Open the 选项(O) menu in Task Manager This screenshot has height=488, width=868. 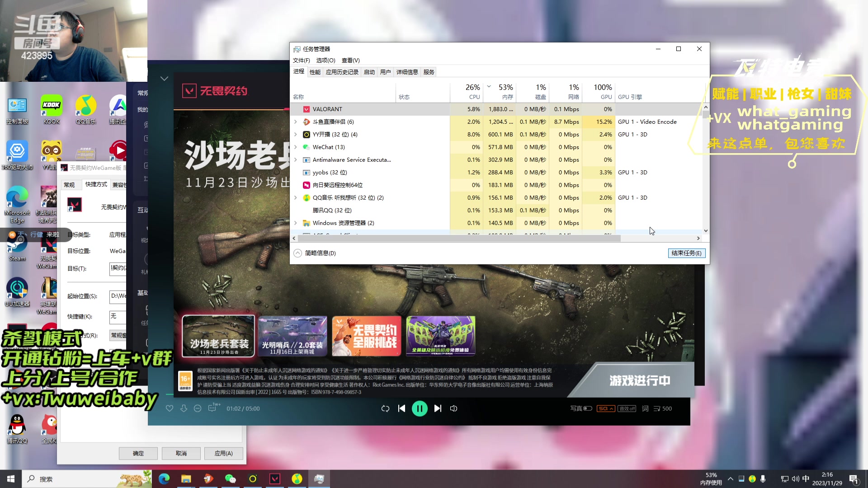pos(325,61)
